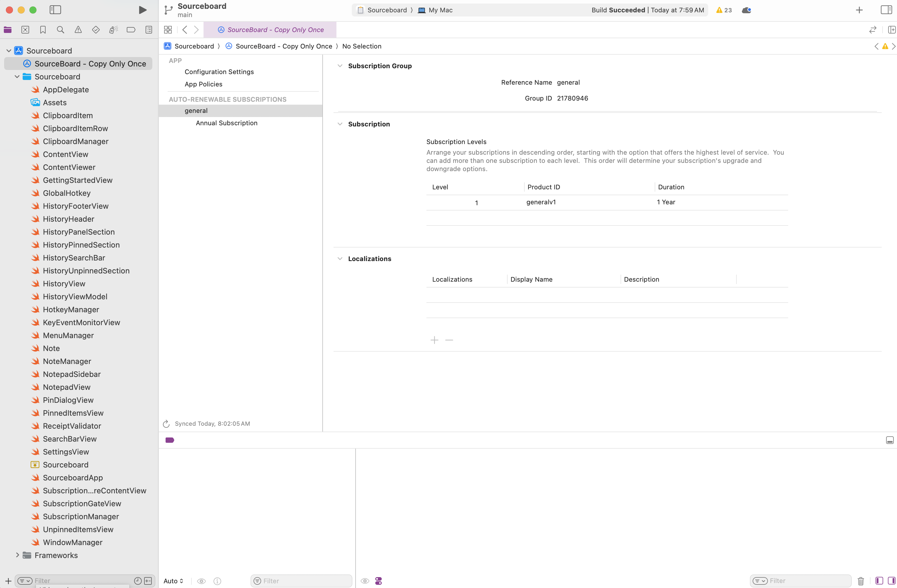Select Annual Subscription in the list
The image size is (897, 588).
pos(226,123)
